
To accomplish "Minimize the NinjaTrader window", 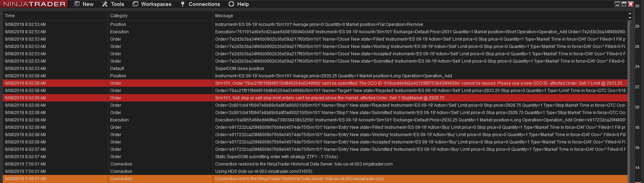I will pos(617,4).
